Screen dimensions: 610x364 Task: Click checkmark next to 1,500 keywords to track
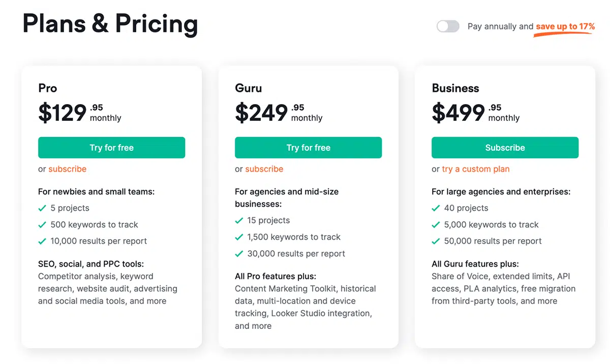coord(239,237)
